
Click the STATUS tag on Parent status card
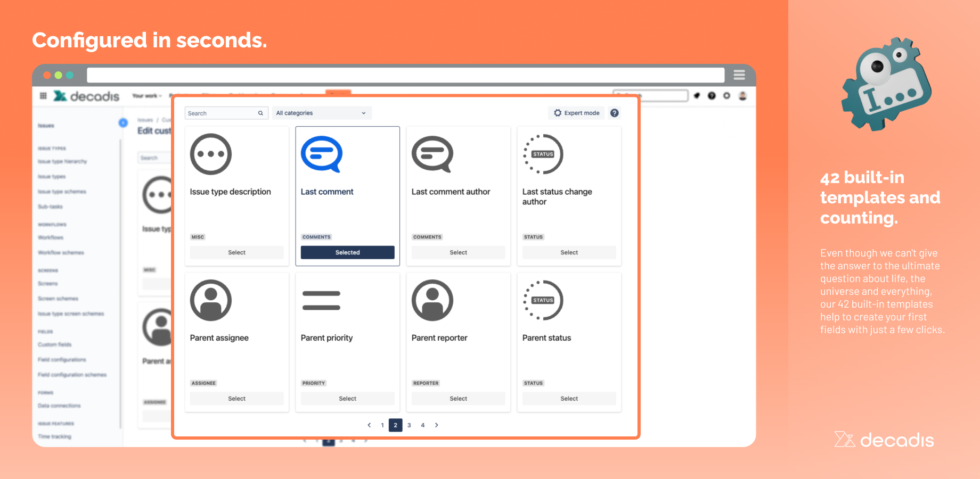point(533,383)
